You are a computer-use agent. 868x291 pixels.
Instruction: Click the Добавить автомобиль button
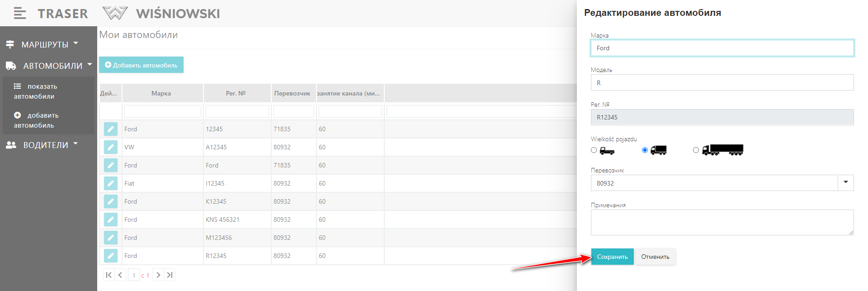[141, 65]
